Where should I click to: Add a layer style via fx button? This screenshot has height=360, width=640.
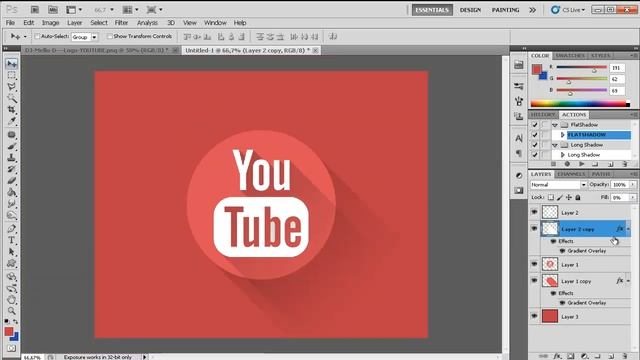point(557,356)
